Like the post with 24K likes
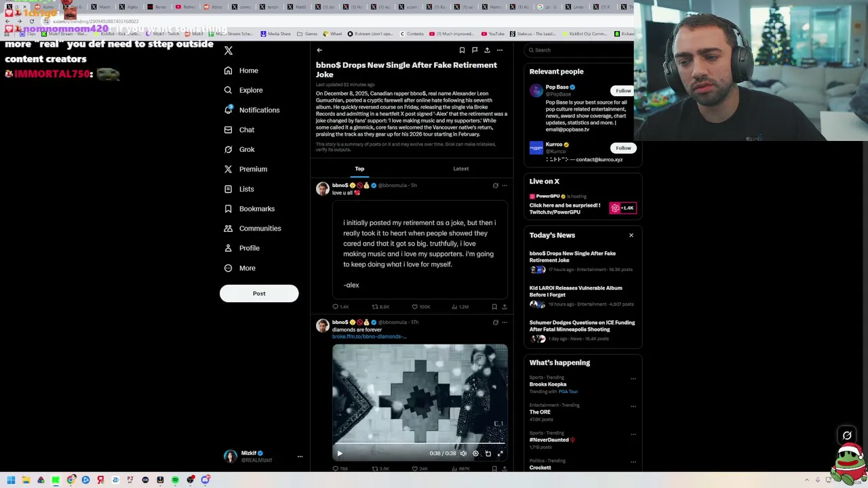This screenshot has width=868, height=488. click(x=420, y=469)
